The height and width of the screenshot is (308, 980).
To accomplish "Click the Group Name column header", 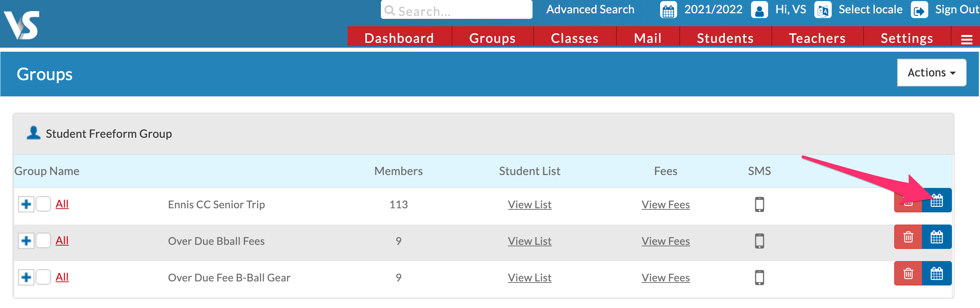I will click(47, 171).
